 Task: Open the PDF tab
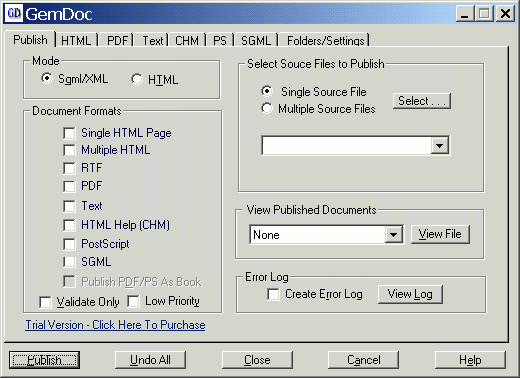coord(117,41)
